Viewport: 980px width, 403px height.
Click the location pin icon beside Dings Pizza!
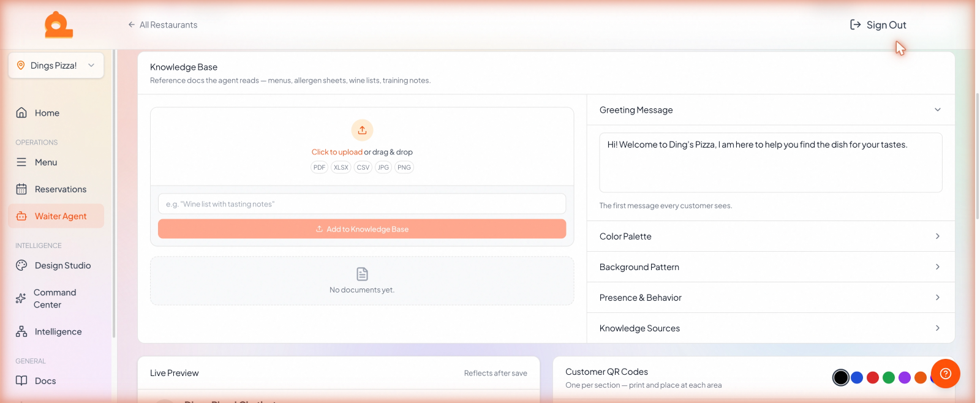point(21,66)
